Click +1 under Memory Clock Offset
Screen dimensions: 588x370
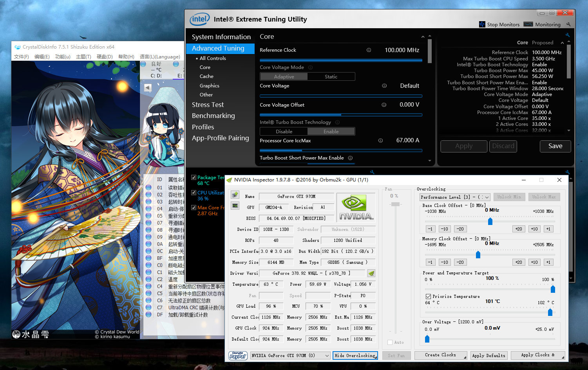pyautogui.click(x=548, y=262)
